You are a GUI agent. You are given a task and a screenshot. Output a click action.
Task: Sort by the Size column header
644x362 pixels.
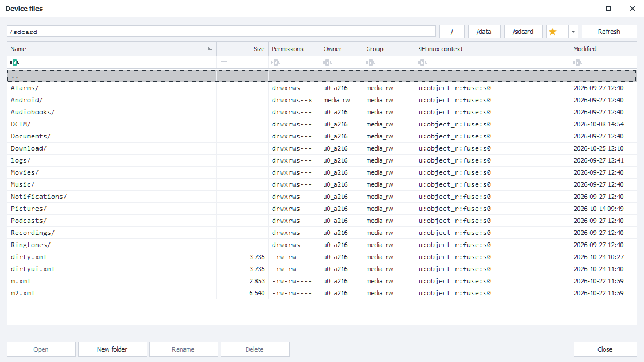coord(242,49)
